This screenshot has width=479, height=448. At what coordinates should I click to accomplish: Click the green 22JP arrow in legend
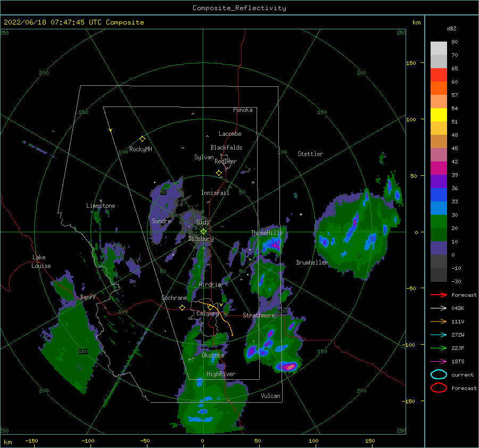(439, 348)
